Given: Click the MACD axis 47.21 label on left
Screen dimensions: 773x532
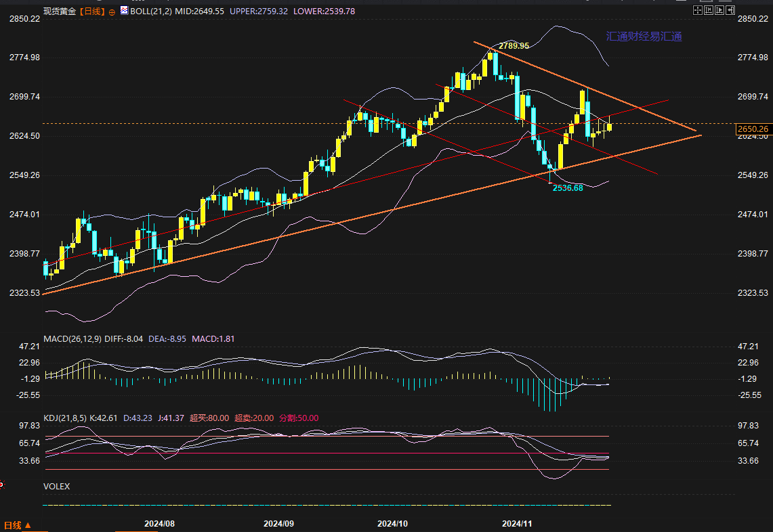Looking at the screenshot, I should pyautogui.click(x=30, y=347).
